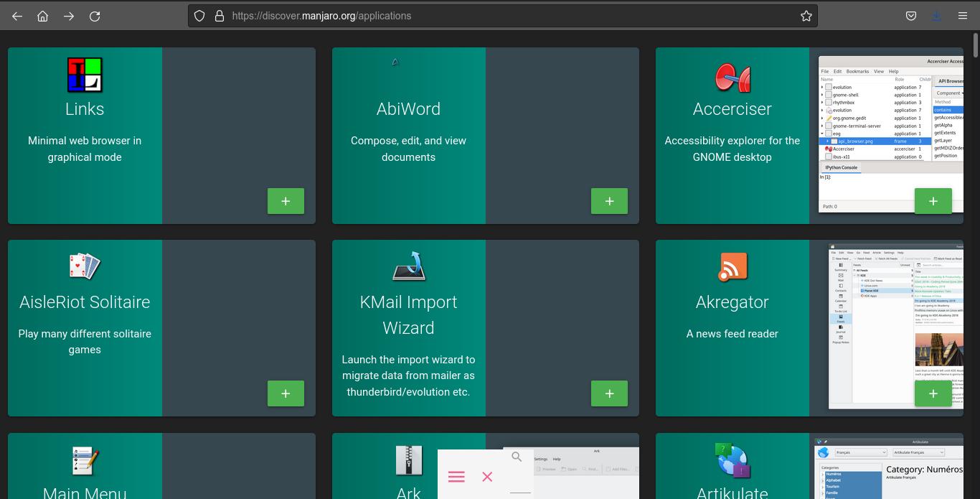Click 'Launch the import wizard' description text
Viewport: 980px width, 499px height.
click(408, 376)
